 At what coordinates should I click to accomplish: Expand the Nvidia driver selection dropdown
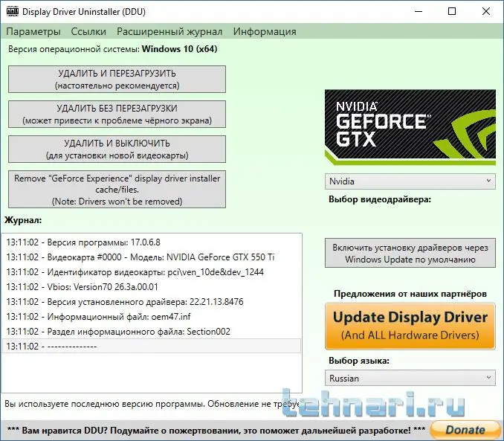410,181
